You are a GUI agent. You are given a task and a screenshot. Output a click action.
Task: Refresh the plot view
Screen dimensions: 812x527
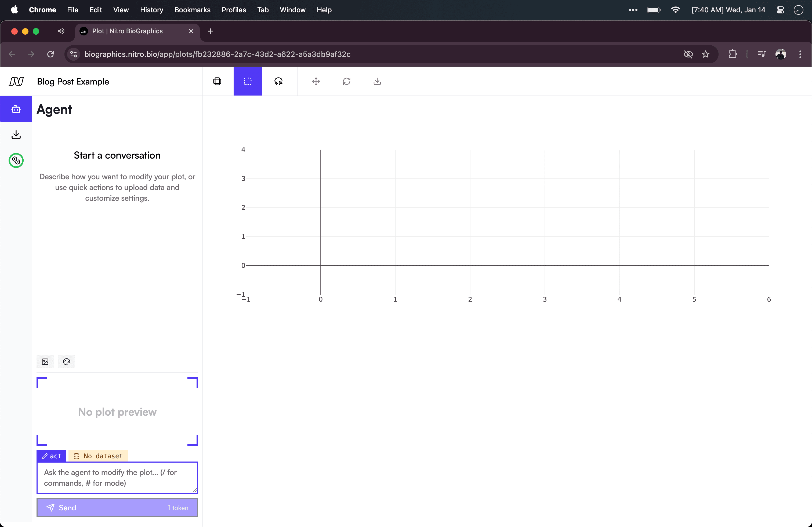(x=347, y=82)
